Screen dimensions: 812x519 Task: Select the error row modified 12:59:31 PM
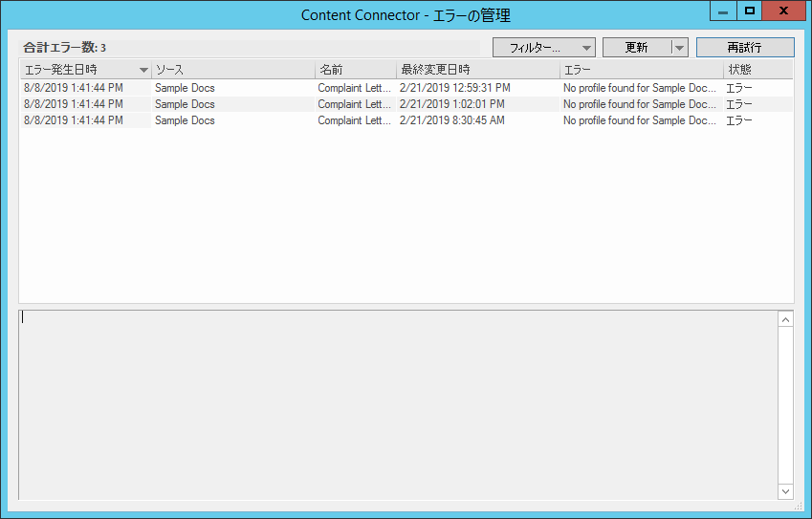click(454, 88)
